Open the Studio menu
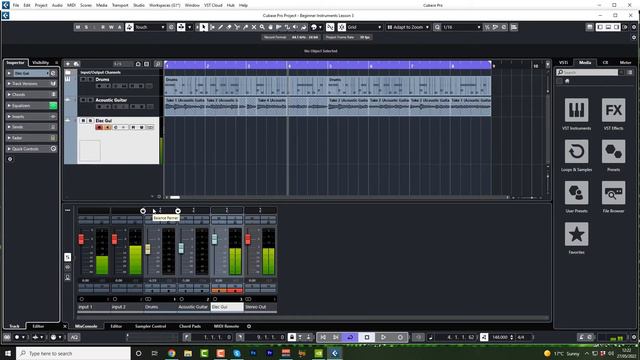This screenshot has width=640, height=360. pyautogui.click(x=139, y=5)
